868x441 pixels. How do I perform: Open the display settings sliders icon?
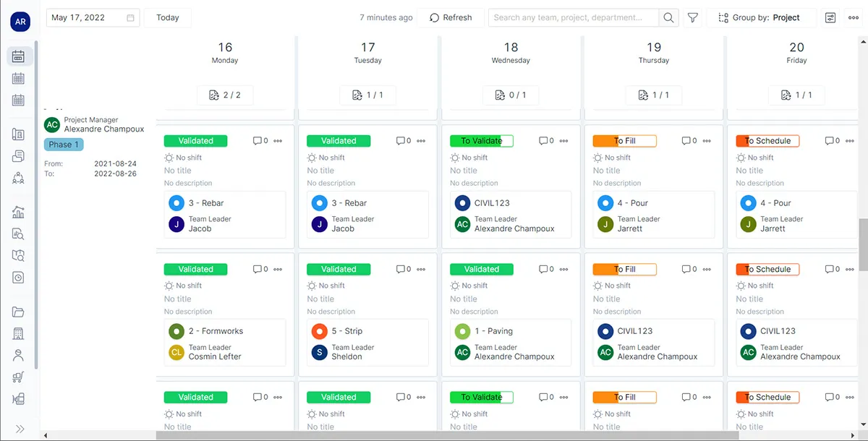[x=830, y=17]
